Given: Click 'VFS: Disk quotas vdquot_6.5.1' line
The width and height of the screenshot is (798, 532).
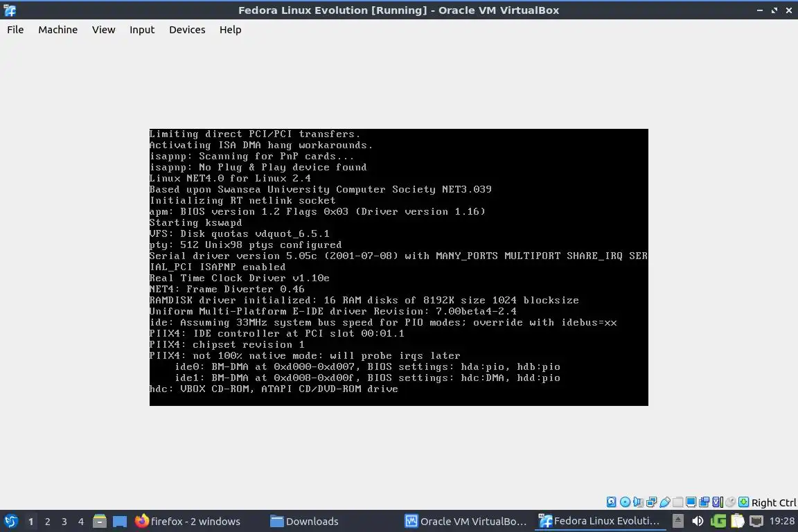Looking at the screenshot, I should [239, 233].
